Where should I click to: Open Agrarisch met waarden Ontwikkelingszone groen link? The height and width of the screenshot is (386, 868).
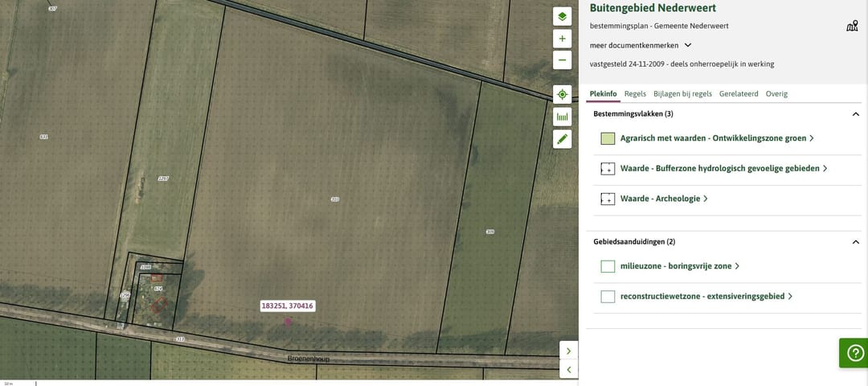click(713, 138)
